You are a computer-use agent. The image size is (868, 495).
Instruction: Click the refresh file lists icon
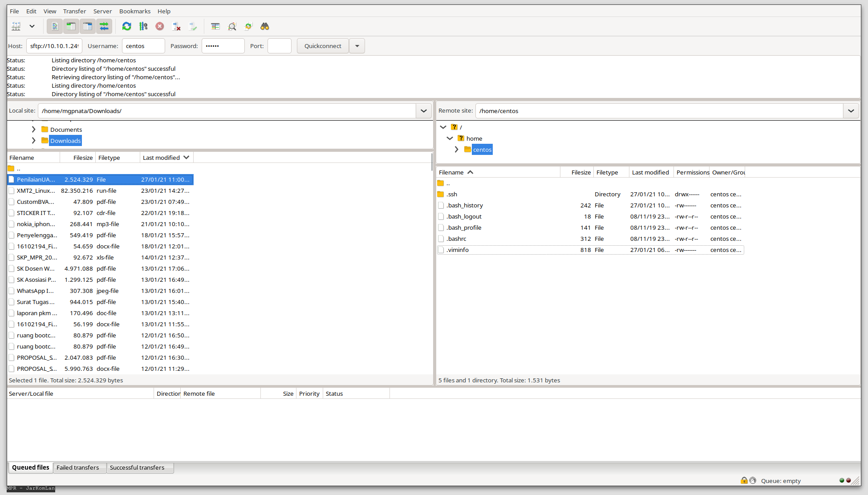pyautogui.click(x=126, y=26)
